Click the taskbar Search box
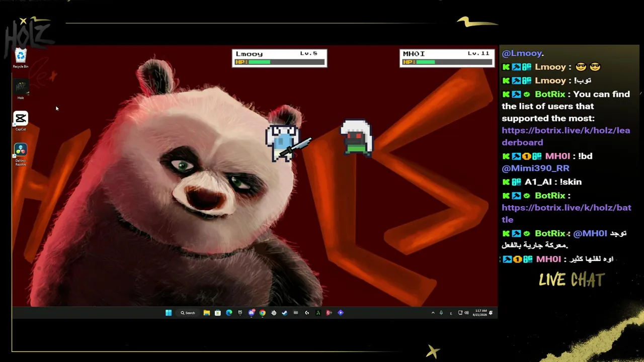644x362 pixels. (x=188, y=313)
